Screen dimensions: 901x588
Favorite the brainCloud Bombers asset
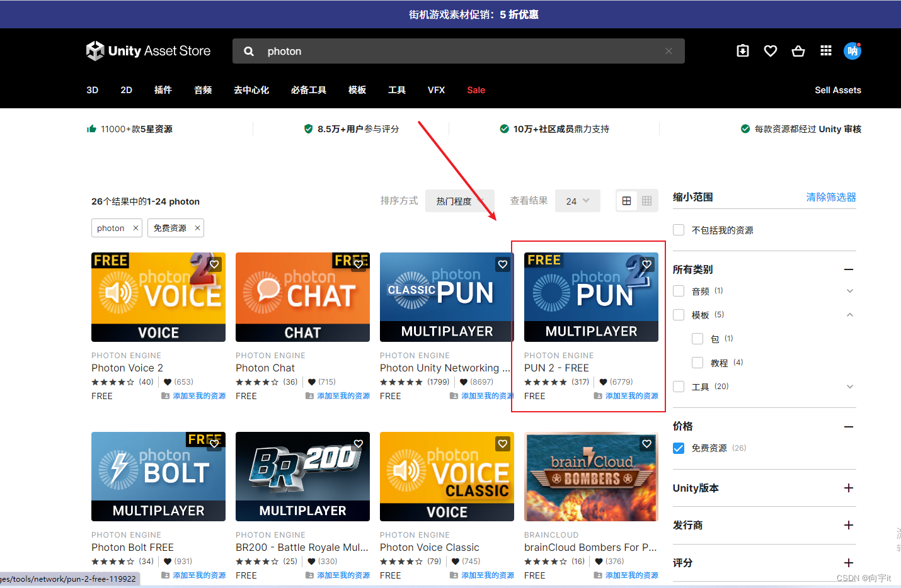(647, 444)
